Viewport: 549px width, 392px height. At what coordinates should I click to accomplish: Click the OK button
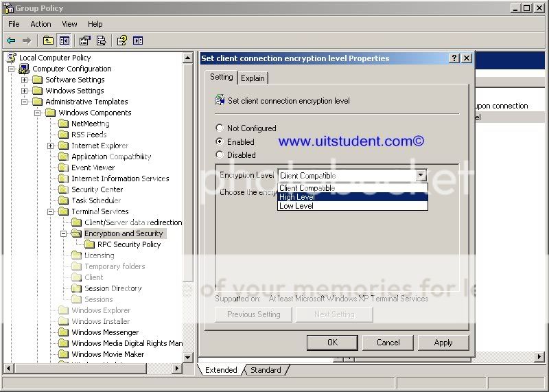coord(332,342)
